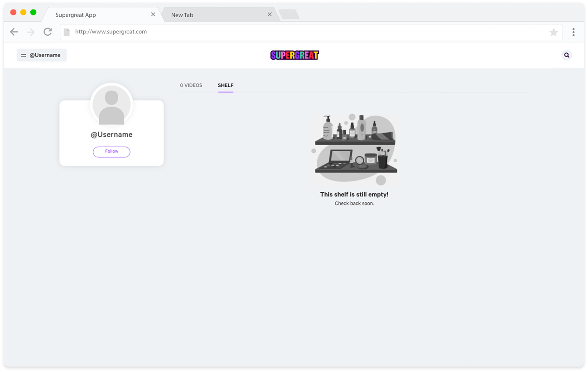Select the Shelf tab

226,85
